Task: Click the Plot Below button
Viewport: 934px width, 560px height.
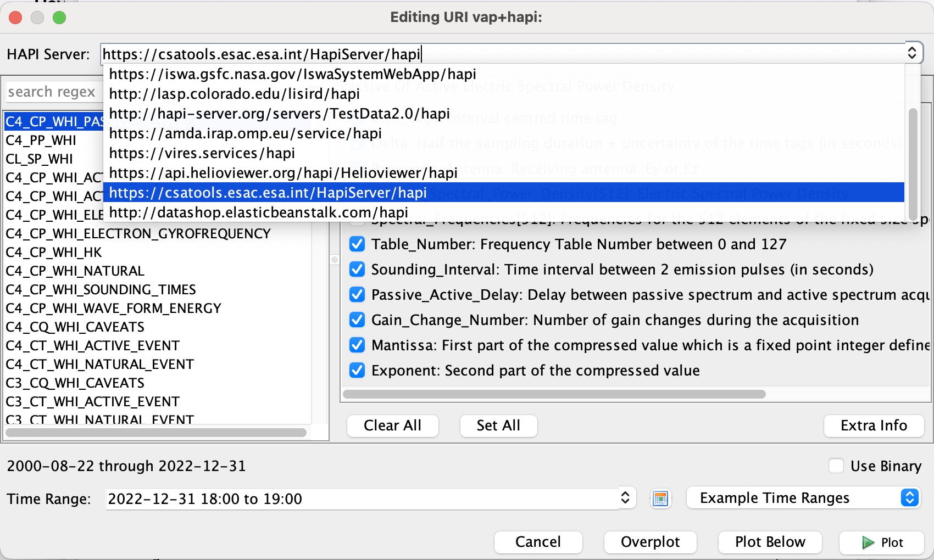Action: coord(770,542)
